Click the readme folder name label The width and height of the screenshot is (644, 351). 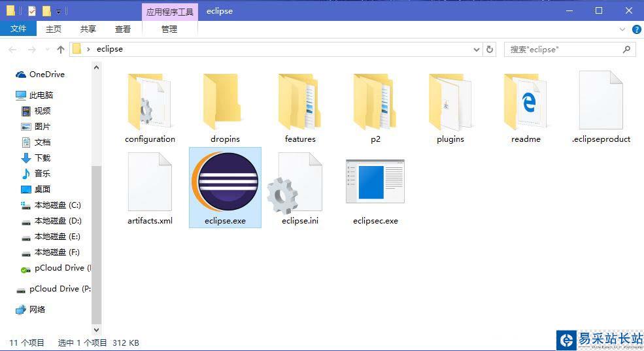click(526, 139)
